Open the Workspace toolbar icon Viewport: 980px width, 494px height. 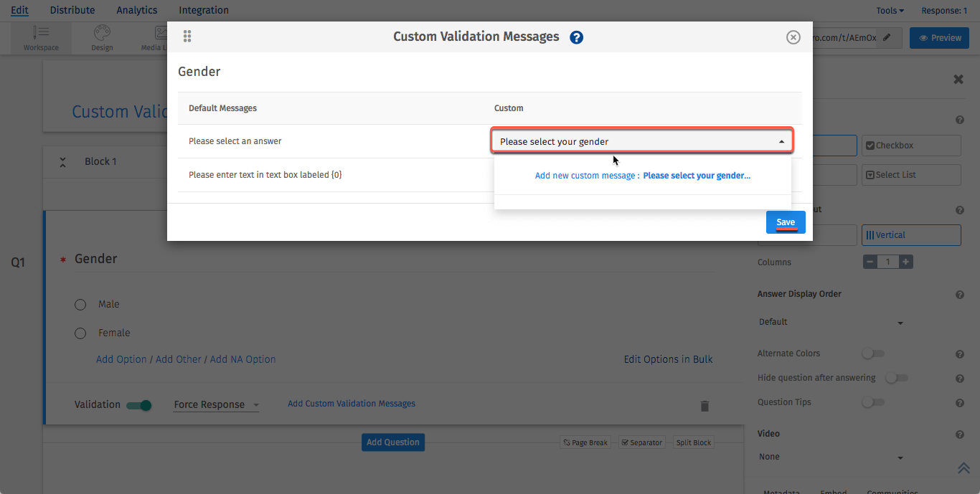[x=41, y=39]
